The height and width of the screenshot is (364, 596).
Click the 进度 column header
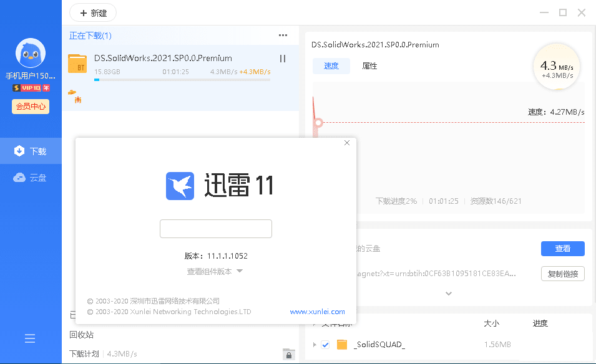click(x=540, y=323)
